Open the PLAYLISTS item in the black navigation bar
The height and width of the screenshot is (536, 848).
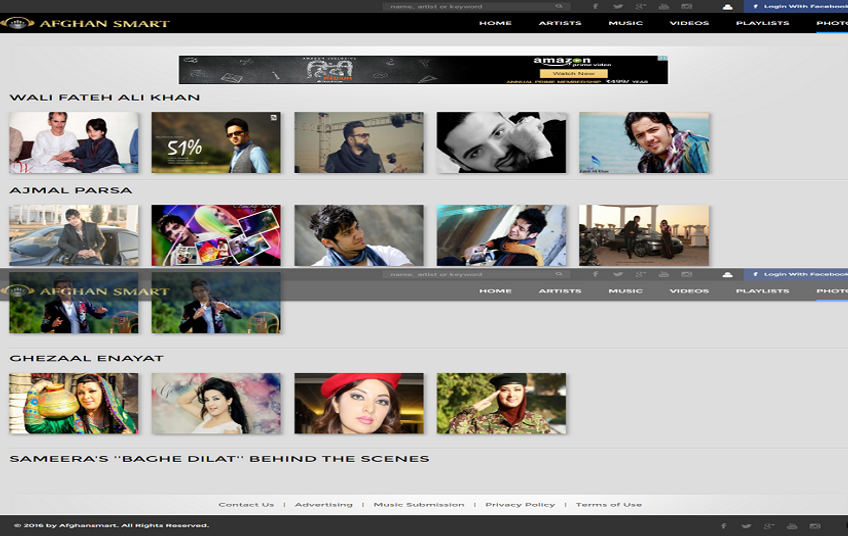tap(763, 23)
